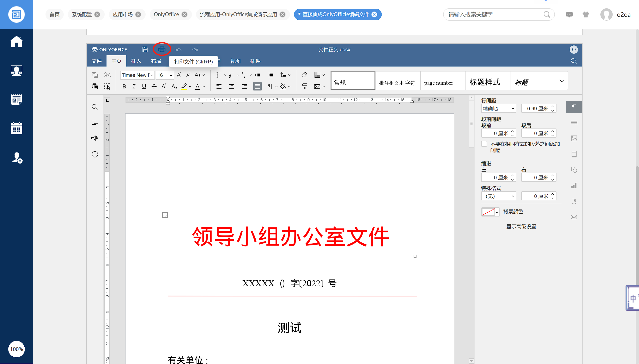Click the 显示高级设置 link
The height and width of the screenshot is (364, 639).
pyautogui.click(x=521, y=226)
